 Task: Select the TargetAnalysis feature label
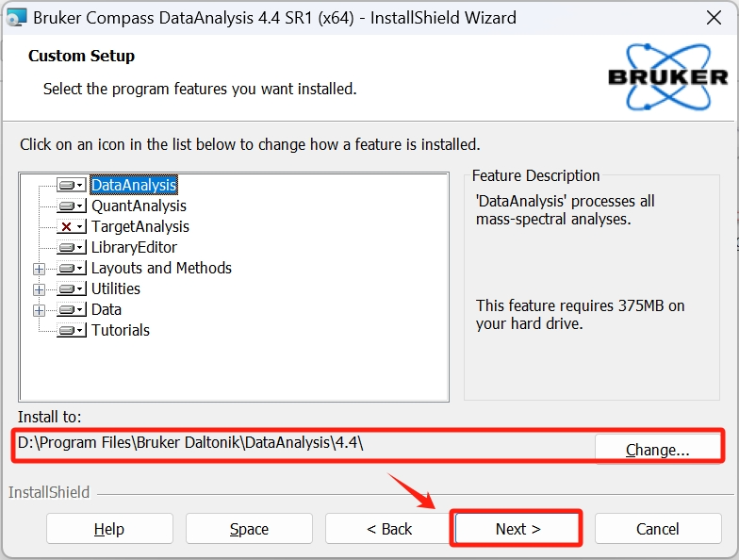(140, 227)
